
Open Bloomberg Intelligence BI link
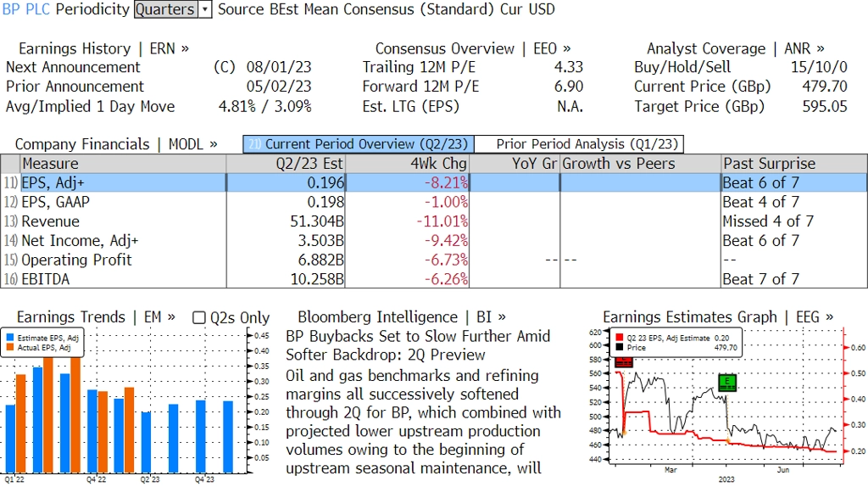[x=401, y=317]
